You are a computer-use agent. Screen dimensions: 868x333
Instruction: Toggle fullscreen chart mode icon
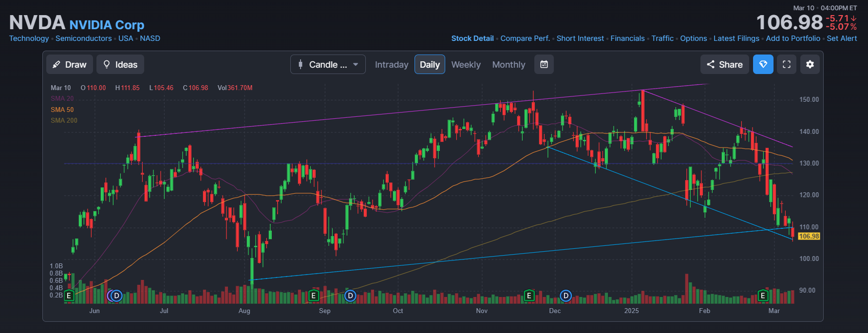pos(787,64)
